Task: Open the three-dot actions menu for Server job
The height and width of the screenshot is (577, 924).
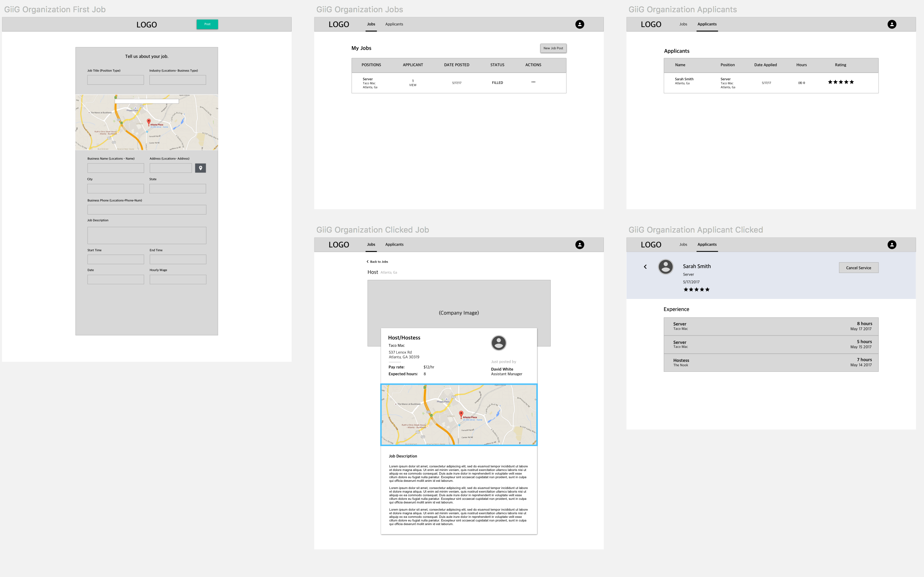Action: pos(533,82)
